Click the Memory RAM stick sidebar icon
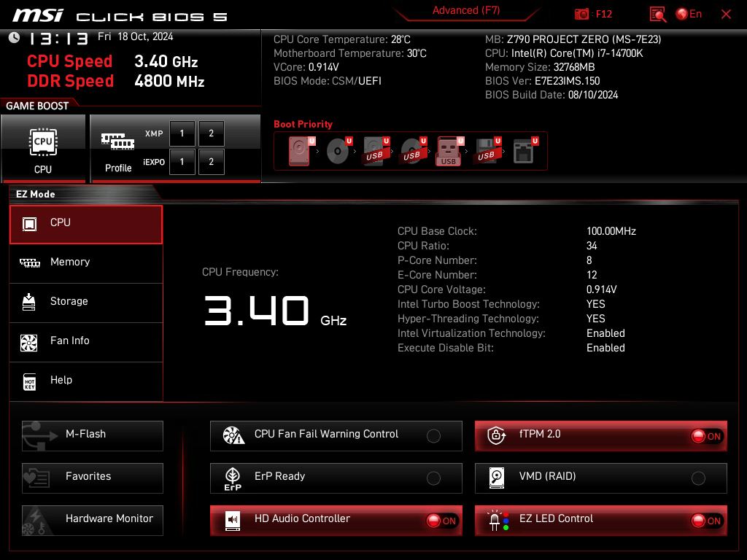 pos(29,262)
